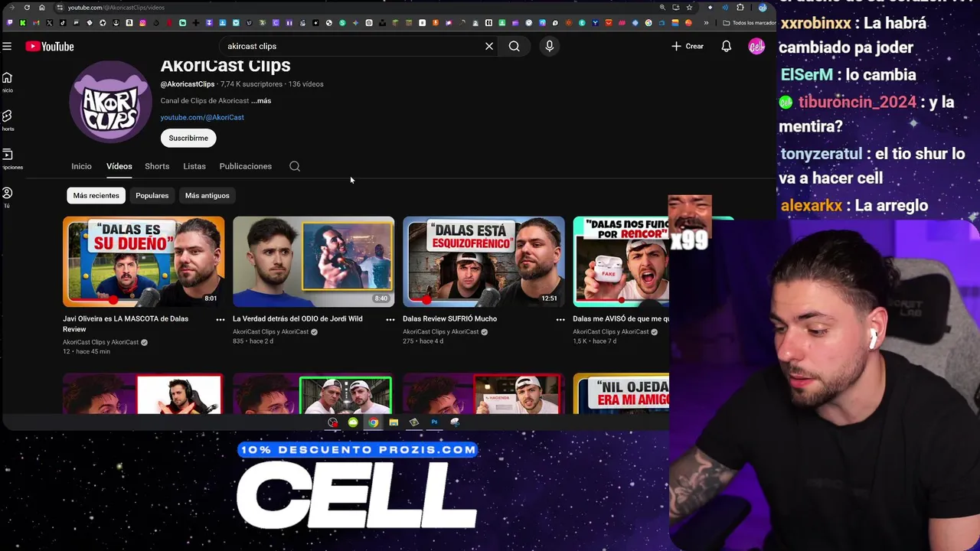Screen dimensions: 980x551
Task: Search within the channel using magnifier icon
Action: point(295,166)
